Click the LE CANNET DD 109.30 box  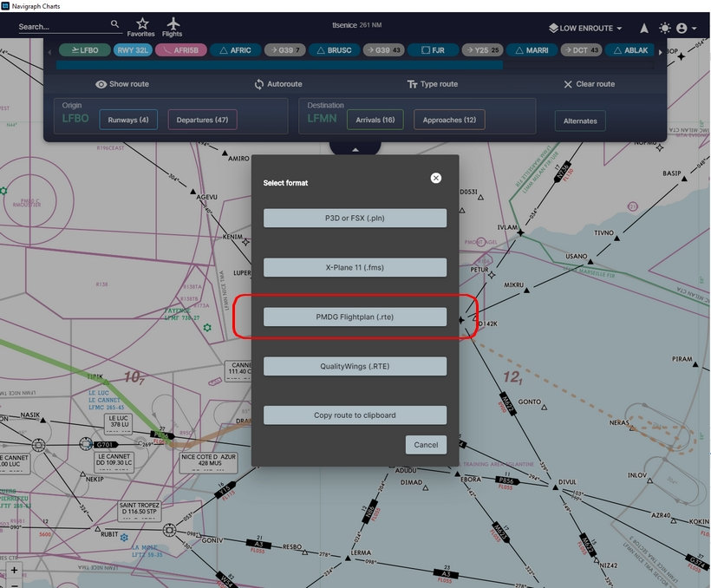[114, 462]
